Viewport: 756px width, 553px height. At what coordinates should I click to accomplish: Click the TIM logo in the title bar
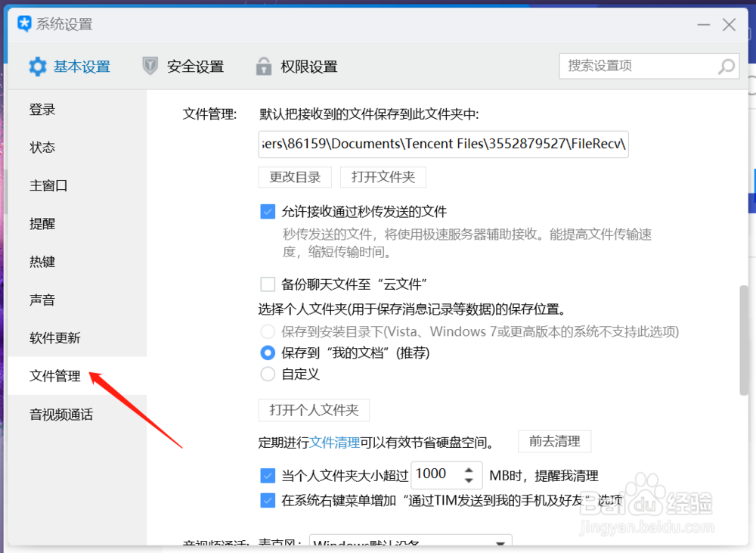23,24
